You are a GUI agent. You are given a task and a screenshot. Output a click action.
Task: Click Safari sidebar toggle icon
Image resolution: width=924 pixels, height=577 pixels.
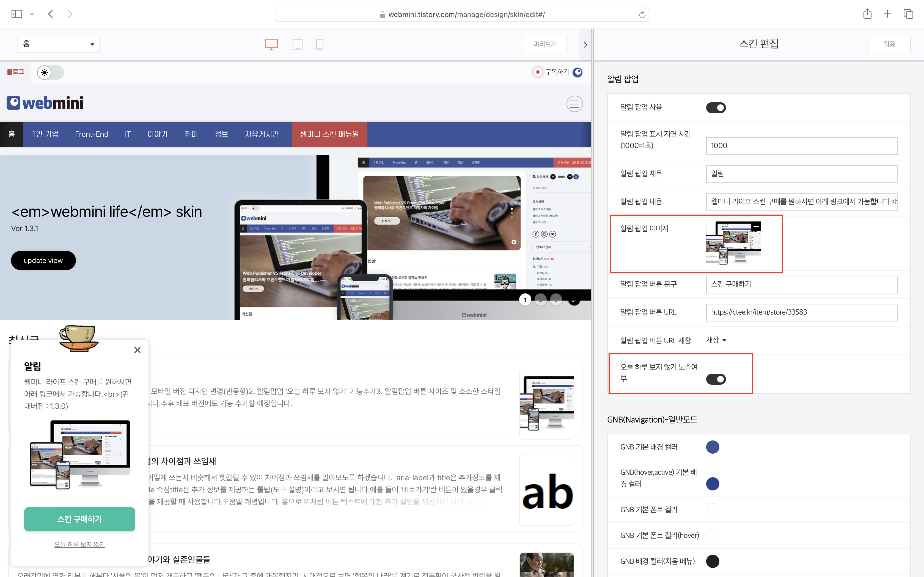coord(17,14)
